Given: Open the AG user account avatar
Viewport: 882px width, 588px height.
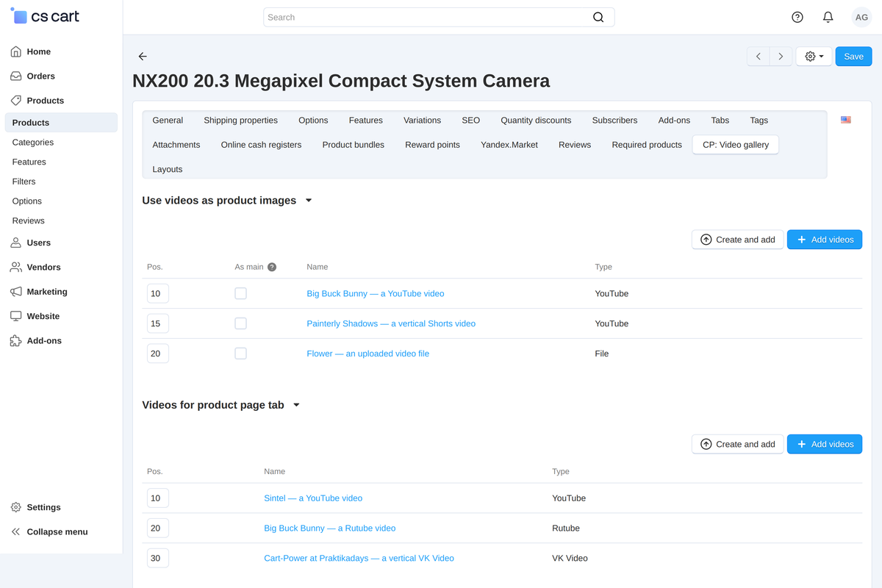Looking at the screenshot, I should (861, 17).
